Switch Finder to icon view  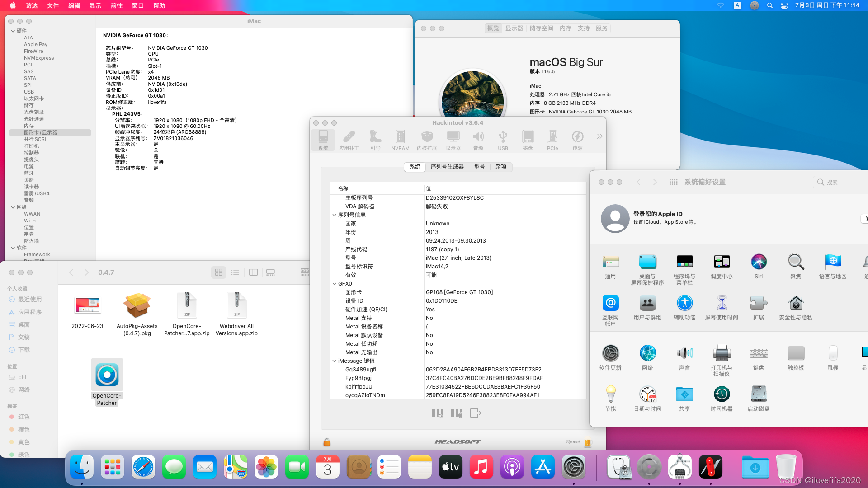pyautogui.click(x=218, y=272)
